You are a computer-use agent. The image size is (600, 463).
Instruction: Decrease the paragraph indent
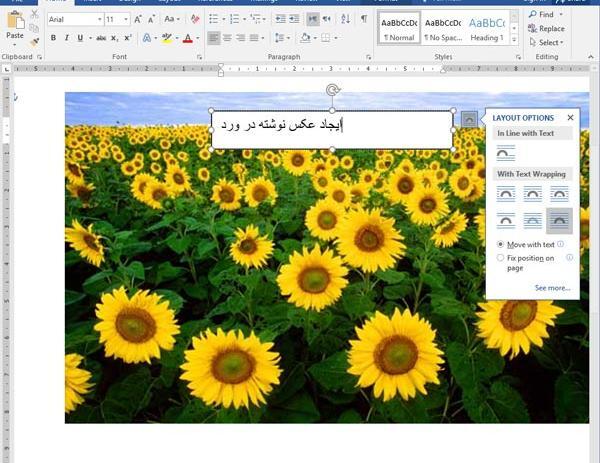pyautogui.click(x=280, y=19)
